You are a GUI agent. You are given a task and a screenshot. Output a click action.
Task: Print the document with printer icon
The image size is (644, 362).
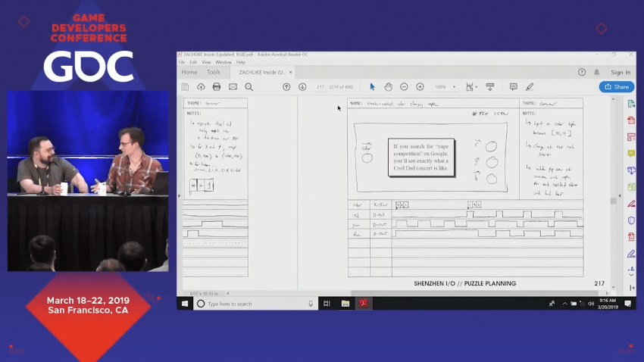coord(217,87)
